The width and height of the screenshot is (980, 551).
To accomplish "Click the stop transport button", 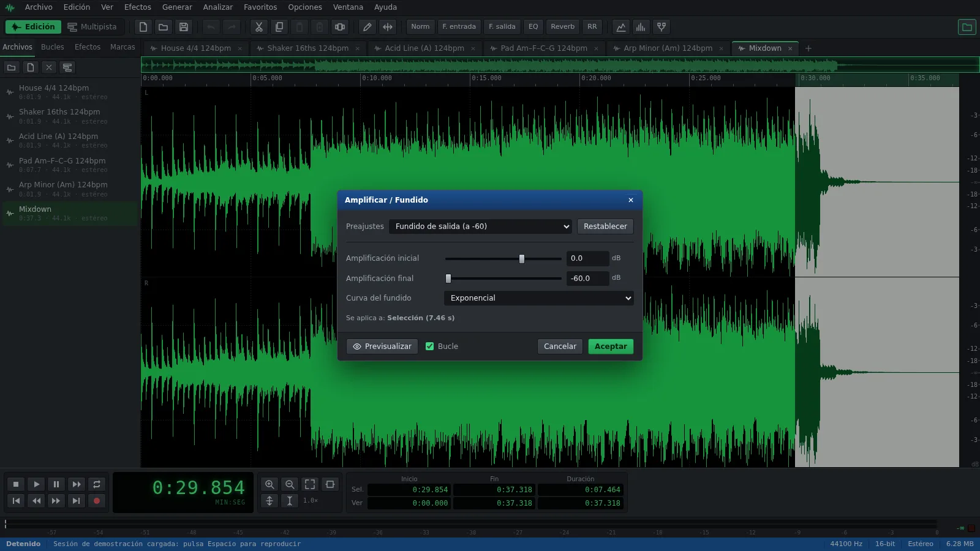I will point(16,484).
